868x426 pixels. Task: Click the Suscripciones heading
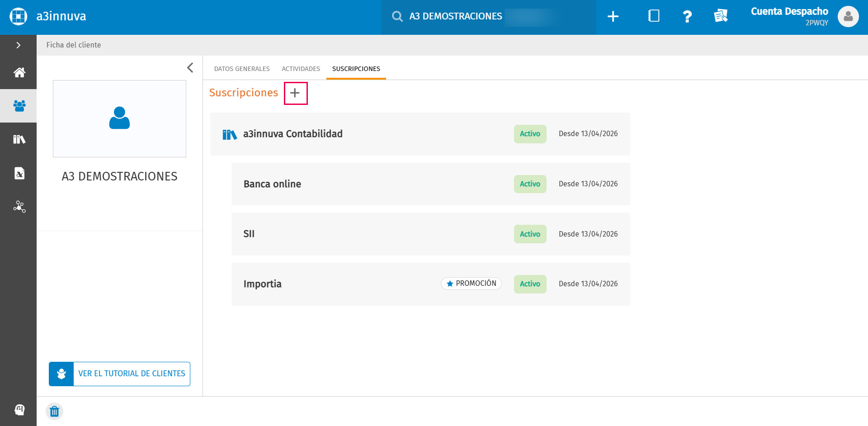[x=243, y=93]
